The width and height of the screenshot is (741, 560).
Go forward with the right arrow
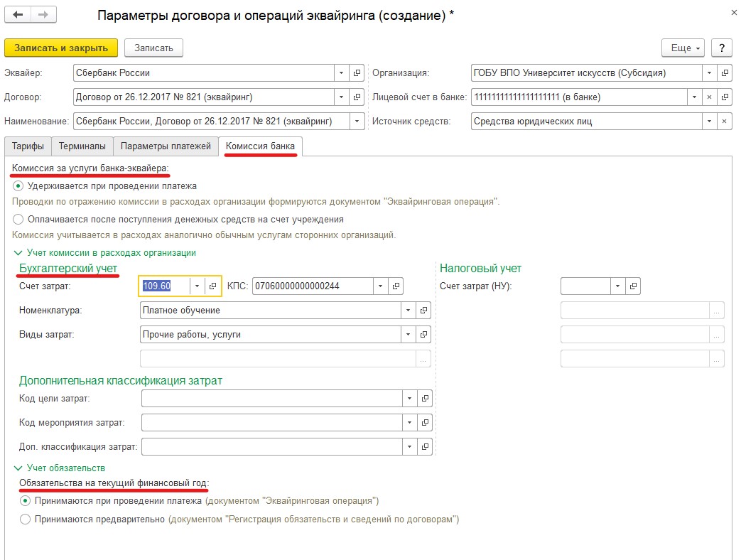pyautogui.click(x=43, y=15)
